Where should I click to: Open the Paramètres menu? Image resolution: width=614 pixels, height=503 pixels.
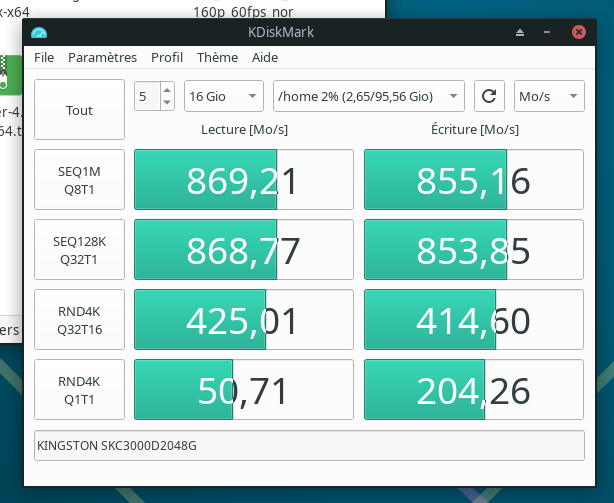pos(102,58)
